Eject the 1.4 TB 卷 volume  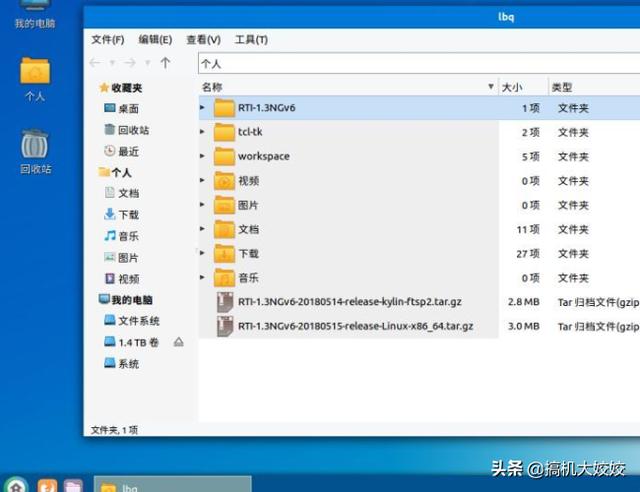click(x=178, y=342)
